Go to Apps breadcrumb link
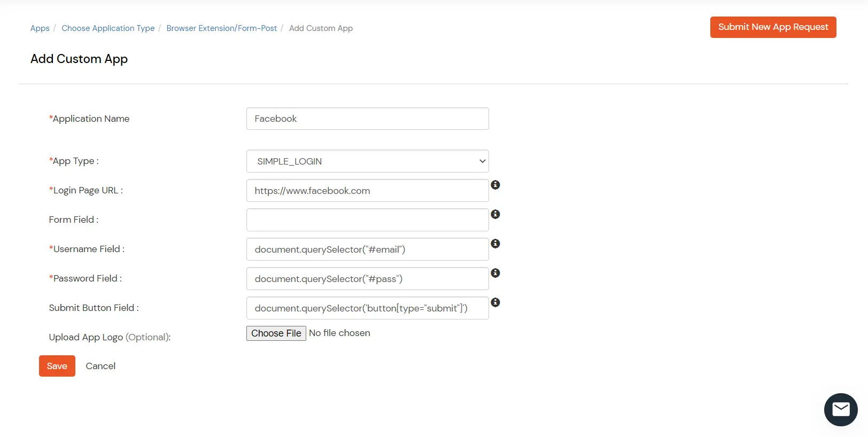 (40, 28)
